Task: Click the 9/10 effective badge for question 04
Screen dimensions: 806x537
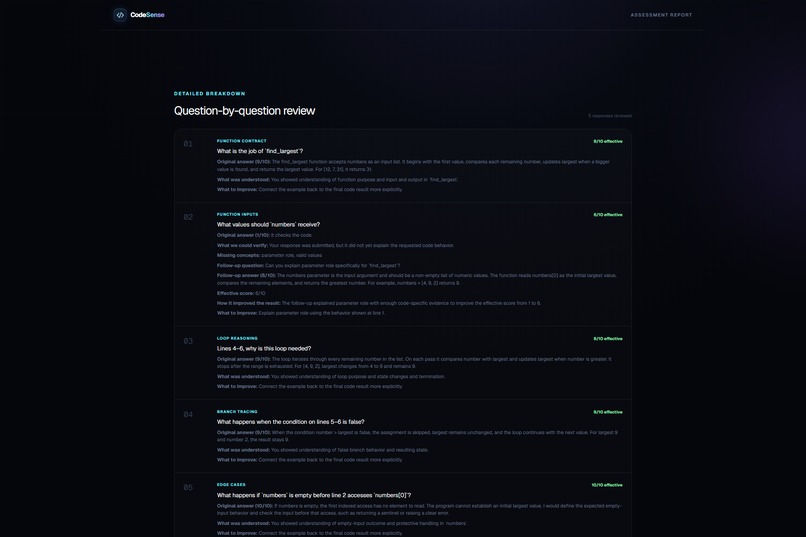Action: (x=608, y=412)
